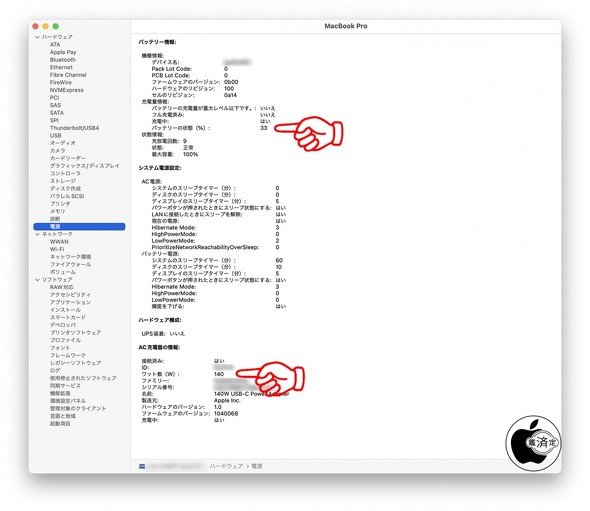Screen dimensions: 590x511
Task: Click ハードウェア in the bottom path bar
Action: (226, 466)
